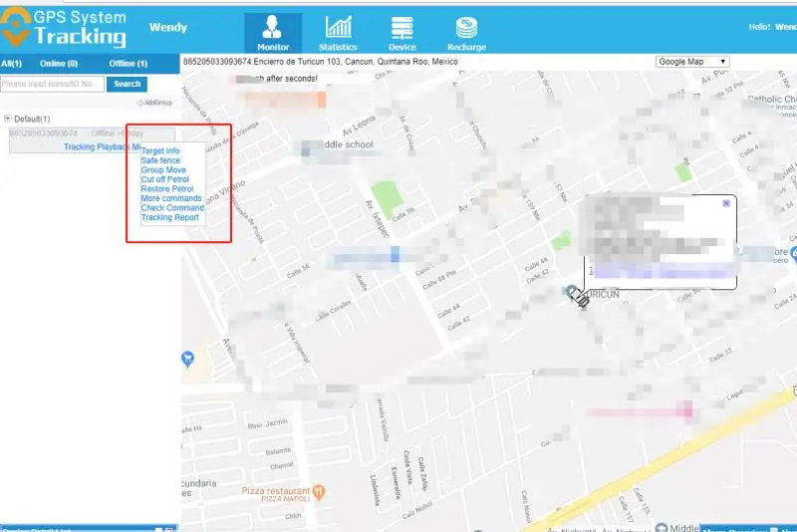797x532 pixels.
Task: Click the vehicle marker on the map
Action: 578,296
